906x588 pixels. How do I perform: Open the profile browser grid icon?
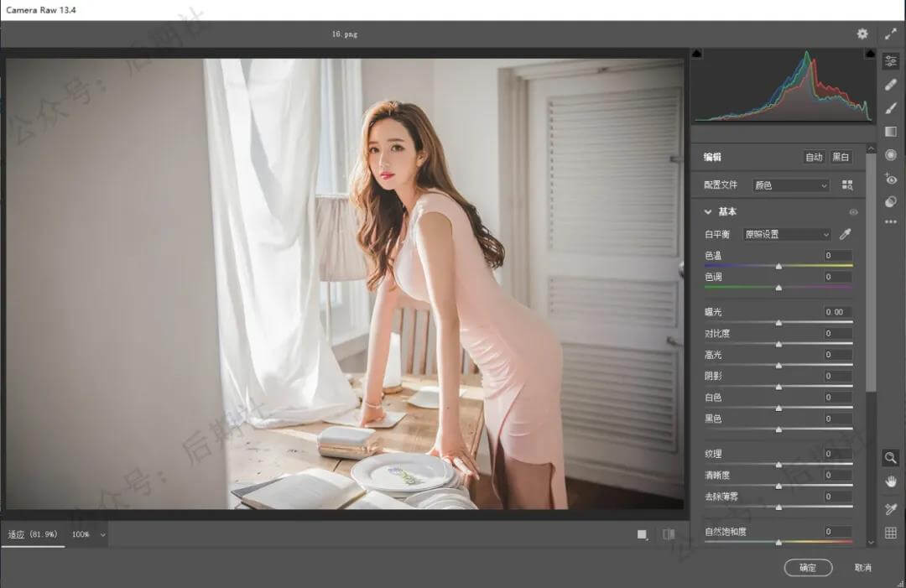coord(847,185)
